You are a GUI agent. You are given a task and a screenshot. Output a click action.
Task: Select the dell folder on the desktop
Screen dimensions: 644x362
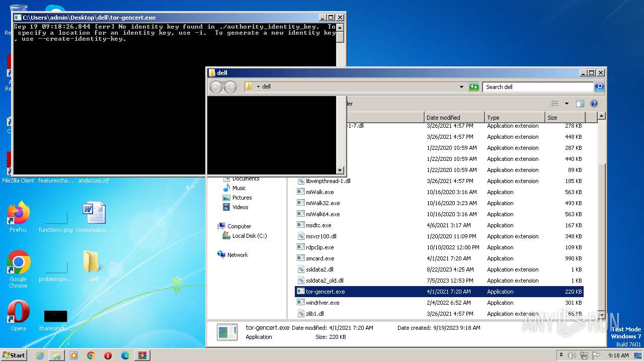tap(94, 266)
